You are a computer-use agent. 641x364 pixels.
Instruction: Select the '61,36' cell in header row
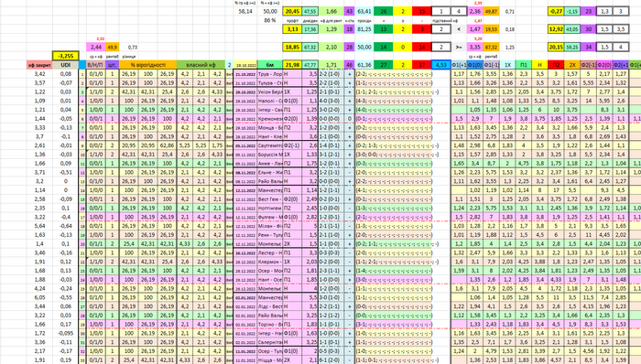[x=364, y=65]
